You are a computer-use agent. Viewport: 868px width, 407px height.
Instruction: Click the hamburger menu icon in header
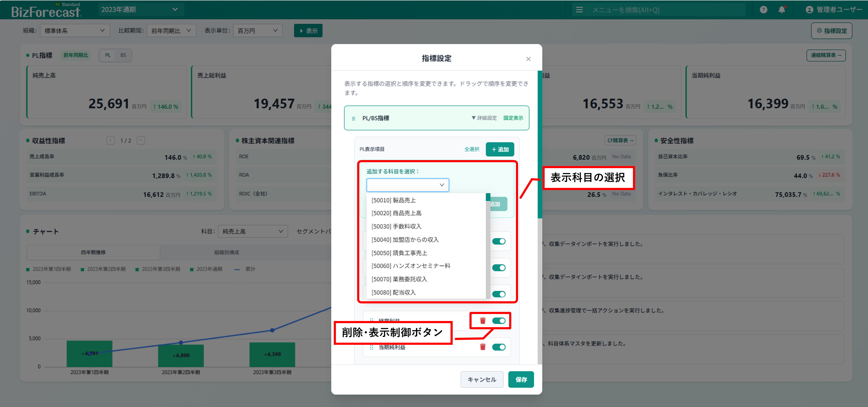579,10
